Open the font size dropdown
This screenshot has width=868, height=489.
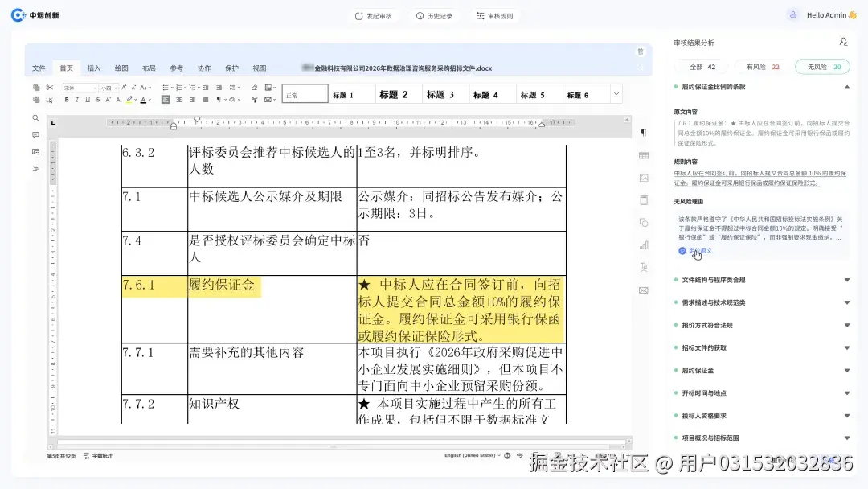point(109,88)
